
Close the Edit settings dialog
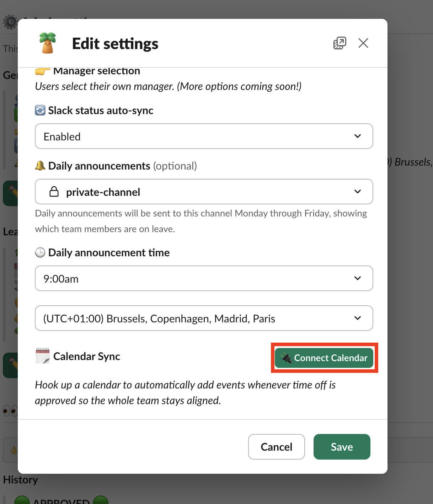pos(363,43)
